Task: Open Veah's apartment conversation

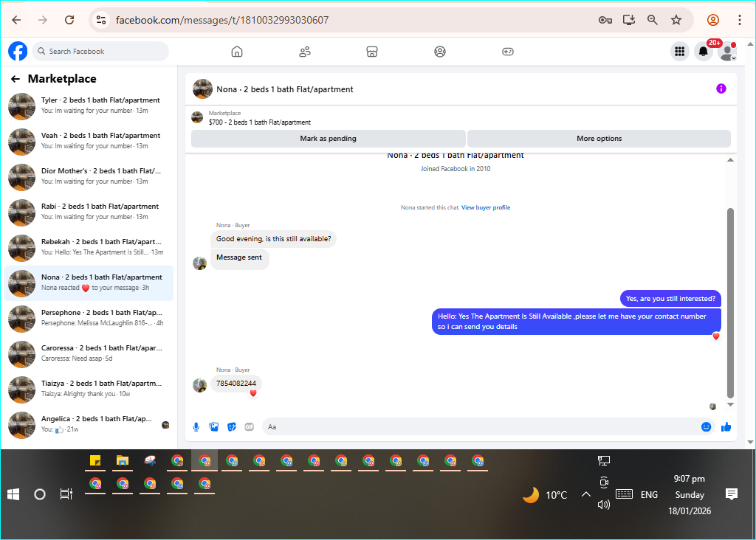Action: pyautogui.click(x=89, y=142)
